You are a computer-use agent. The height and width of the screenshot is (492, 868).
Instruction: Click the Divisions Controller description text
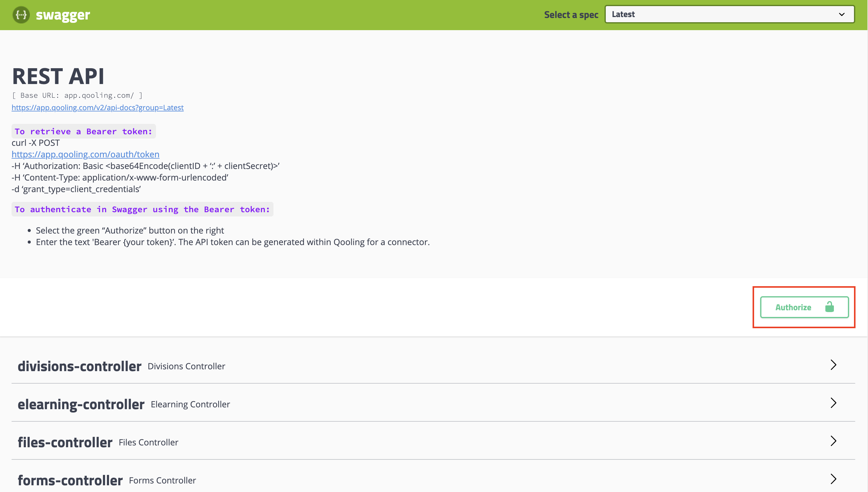tap(186, 366)
